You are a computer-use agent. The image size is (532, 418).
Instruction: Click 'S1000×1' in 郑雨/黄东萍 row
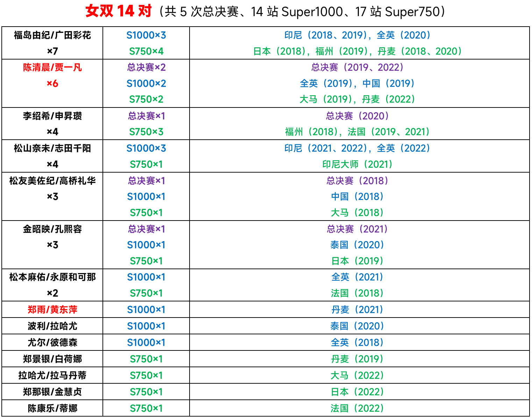146,309
